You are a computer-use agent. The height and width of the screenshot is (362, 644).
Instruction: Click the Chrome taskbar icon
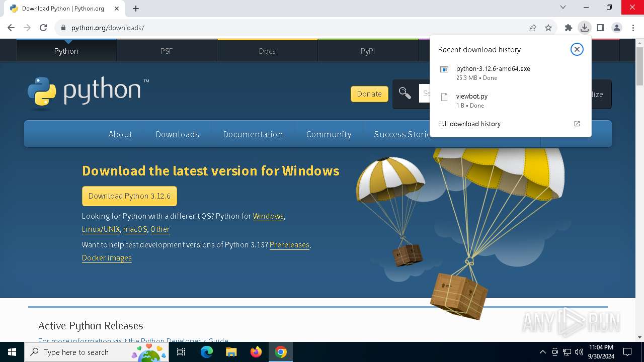point(281,352)
